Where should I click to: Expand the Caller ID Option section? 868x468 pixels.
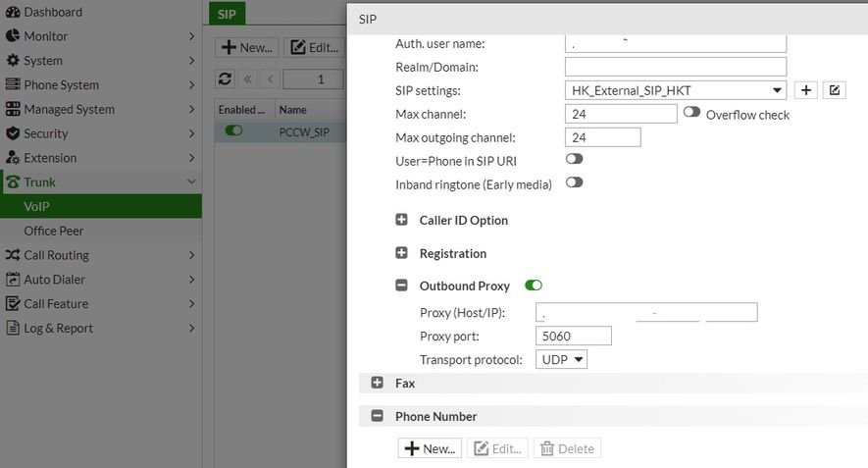click(401, 220)
